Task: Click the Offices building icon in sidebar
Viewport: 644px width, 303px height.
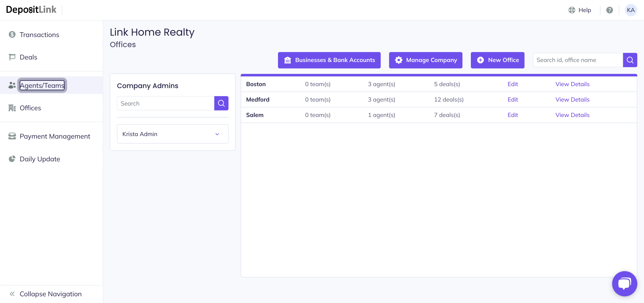Action: coord(12,108)
